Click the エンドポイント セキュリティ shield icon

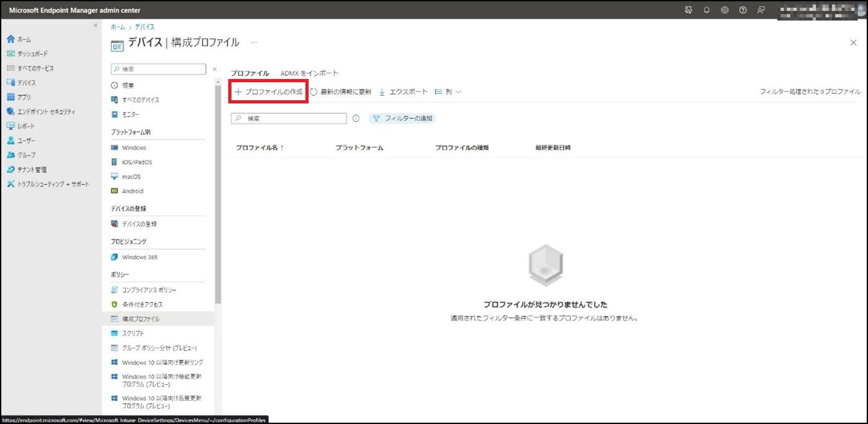point(10,112)
